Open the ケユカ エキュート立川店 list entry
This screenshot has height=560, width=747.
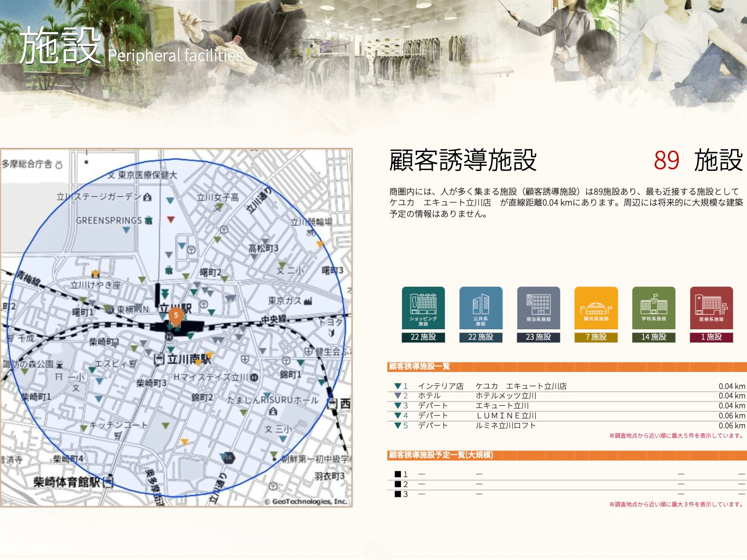520,386
